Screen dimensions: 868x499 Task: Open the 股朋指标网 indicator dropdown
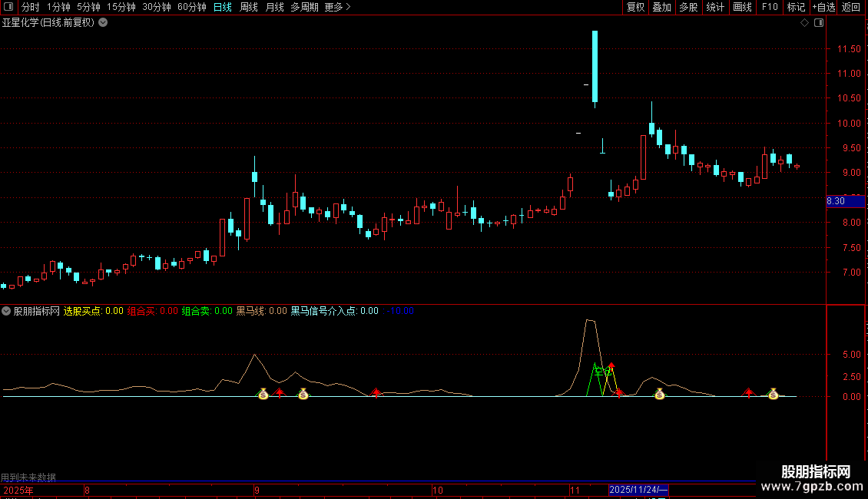(x=6, y=311)
